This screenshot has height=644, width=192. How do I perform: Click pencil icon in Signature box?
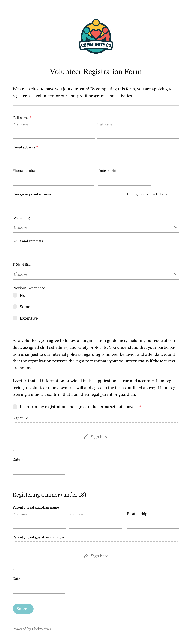[x=86, y=437]
